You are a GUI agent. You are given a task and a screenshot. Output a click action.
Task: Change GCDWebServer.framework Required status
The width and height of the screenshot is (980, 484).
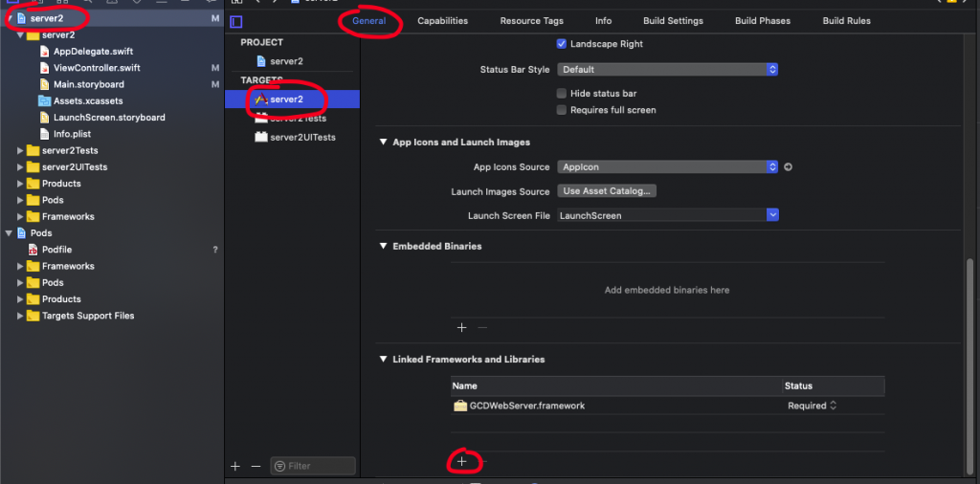[812, 406]
